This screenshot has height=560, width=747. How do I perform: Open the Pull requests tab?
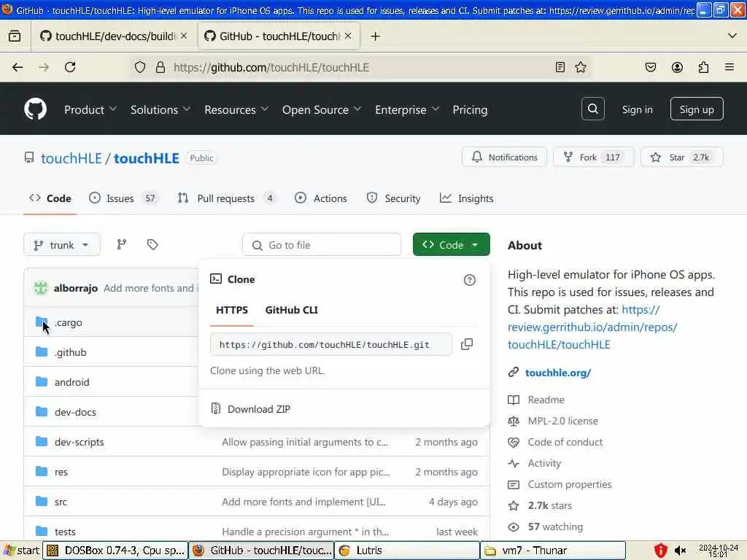click(x=226, y=198)
